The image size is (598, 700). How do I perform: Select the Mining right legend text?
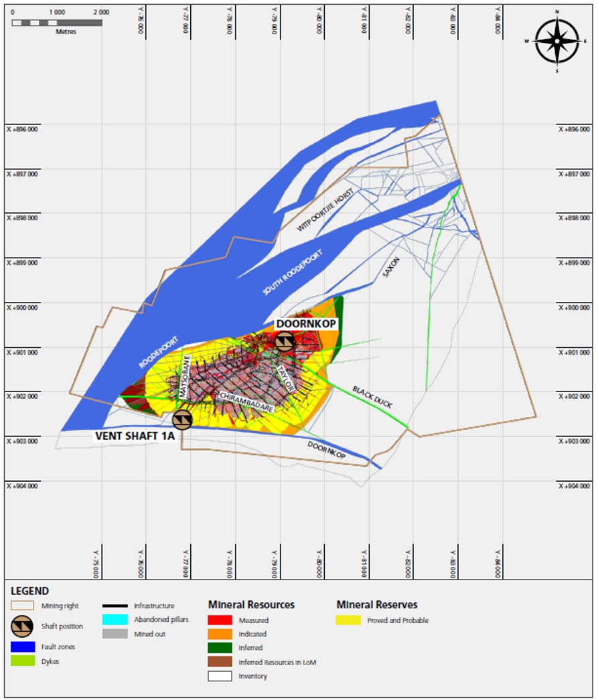click(x=60, y=606)
